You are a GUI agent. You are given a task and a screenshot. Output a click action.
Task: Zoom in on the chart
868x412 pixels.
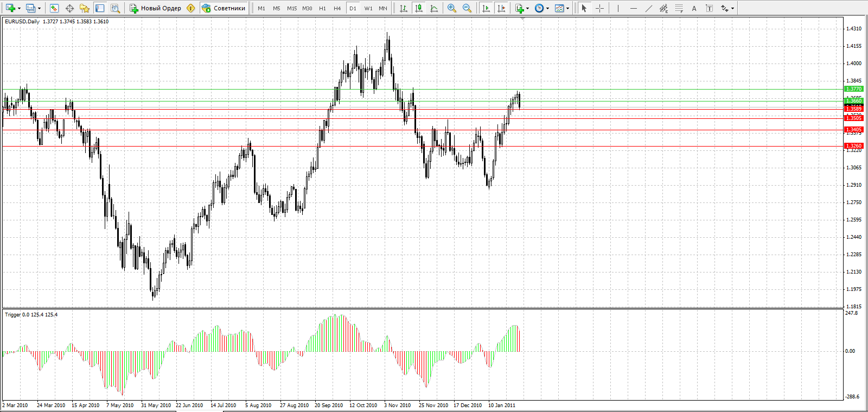tap(451, 8)
